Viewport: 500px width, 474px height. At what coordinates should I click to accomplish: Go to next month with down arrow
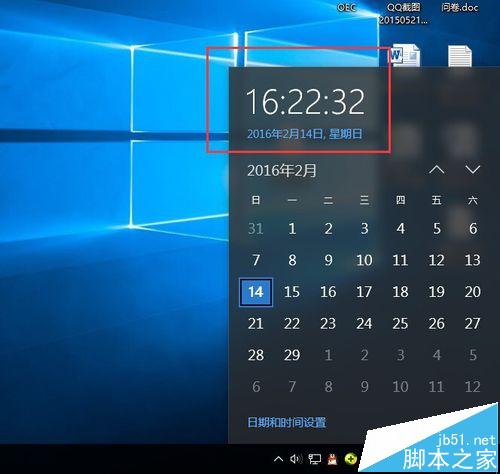click(473, 170)
